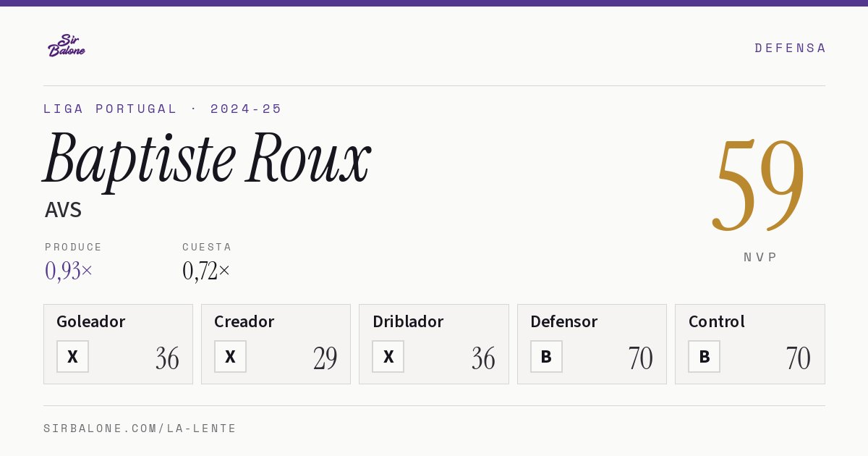Screen dimensions: 868x456
Task: Select the Liga Portugal 2024-25 heading
Action: pyautogui.click(x=163, y=109)
